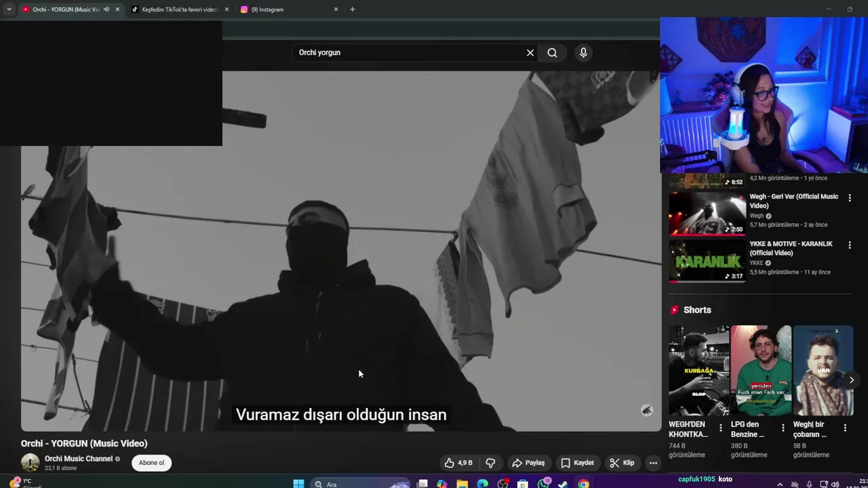Open options for YKKE & MOTIVE KARANLIK video
This screenshot has height=488, width=868.
pyautogui.click(x=850, y=245)
